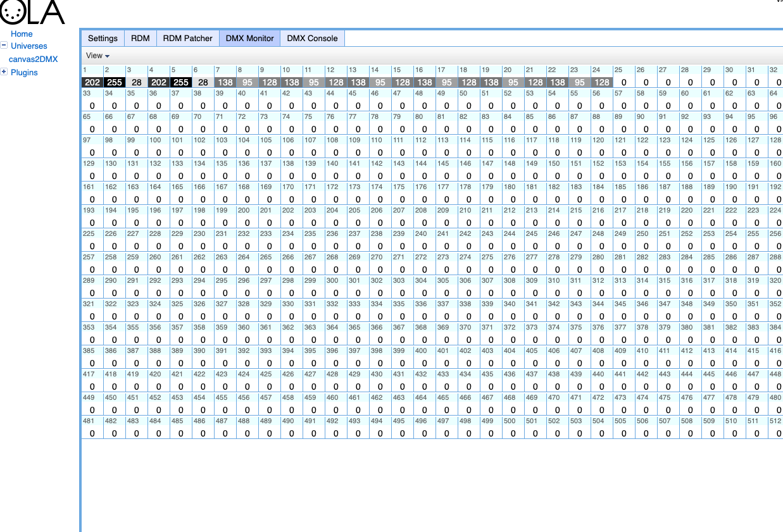Open the RDM Patcher tab
The width and height of the screenshot is (783, 532).
click(x=188, y=38)
